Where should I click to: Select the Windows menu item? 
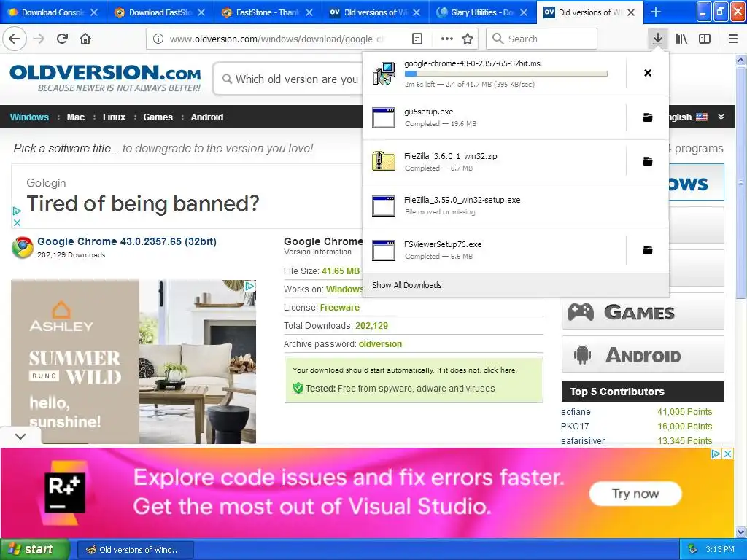(29, 117)
